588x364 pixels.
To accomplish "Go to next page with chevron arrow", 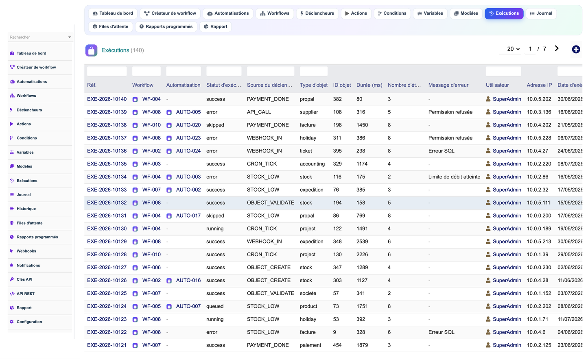I will pyautogui.click(x=557, y=48).
